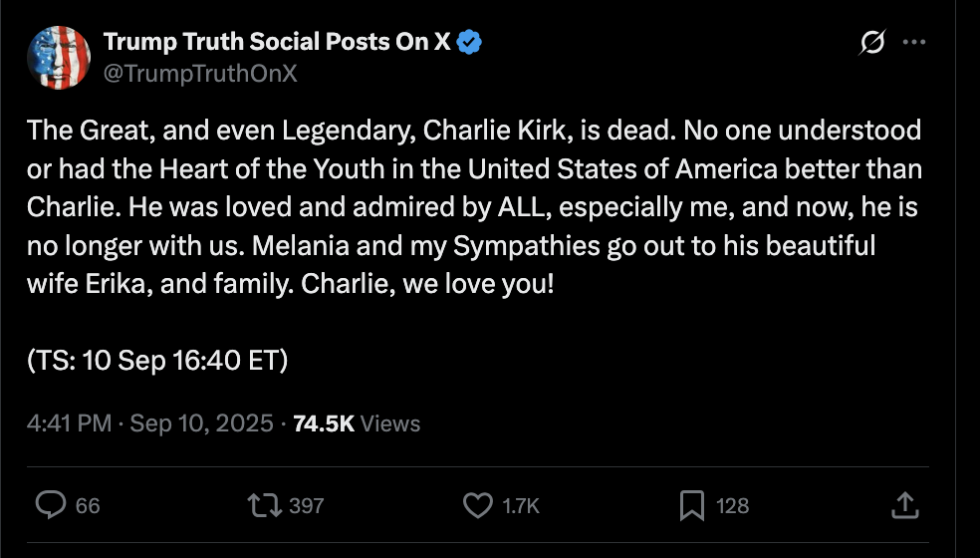Click the blue verified checkmark badge
This screenshot has height=558, width=980.
pyautogui.click(x=470, y=43)
